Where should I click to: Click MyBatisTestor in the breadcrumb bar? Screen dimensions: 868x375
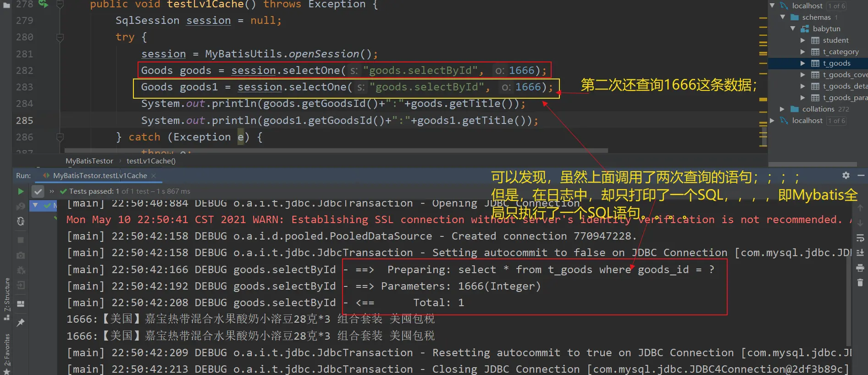89,161
